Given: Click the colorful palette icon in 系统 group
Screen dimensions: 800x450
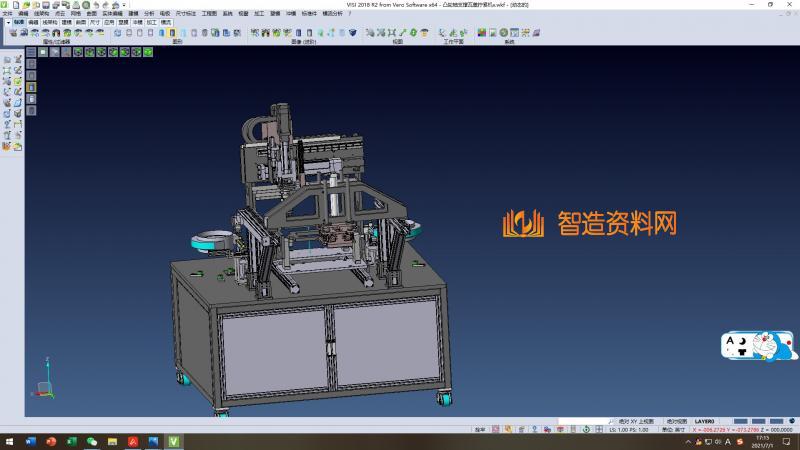Looking at the screenshot, I should (x=481, y=33).
